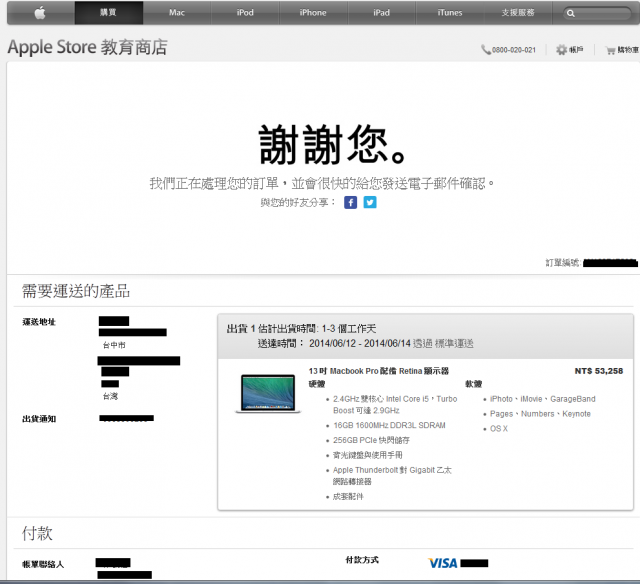
Task: Click the NT$ 53,258 price
Action: [599, 371]
